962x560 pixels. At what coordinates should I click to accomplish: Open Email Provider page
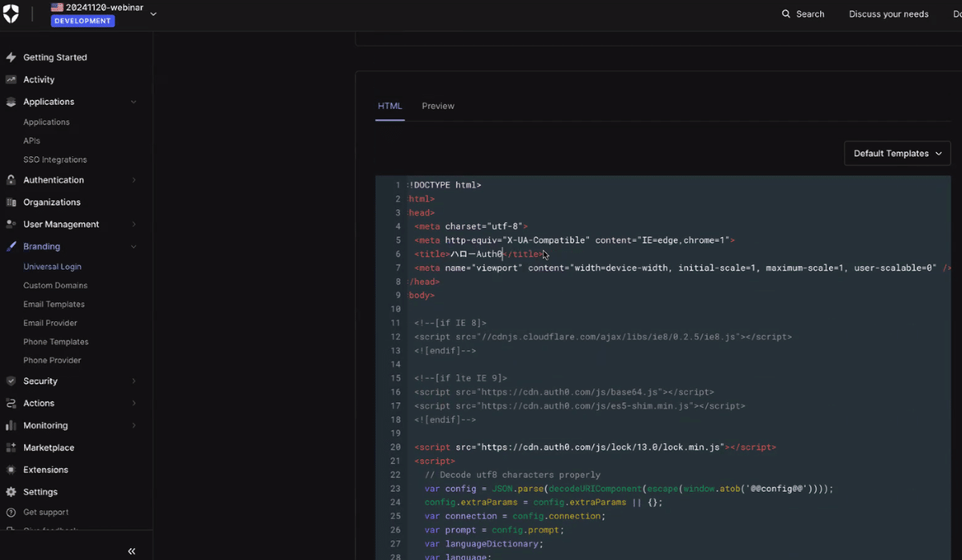pyautogui.click(x=51, y=323)
